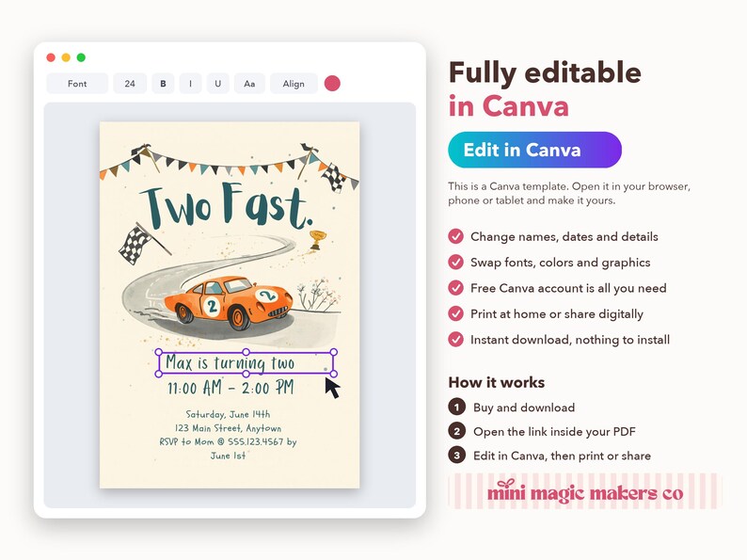Click 'Open the link inside your PDF' text
747x560 pixels.
click(554, 431)
